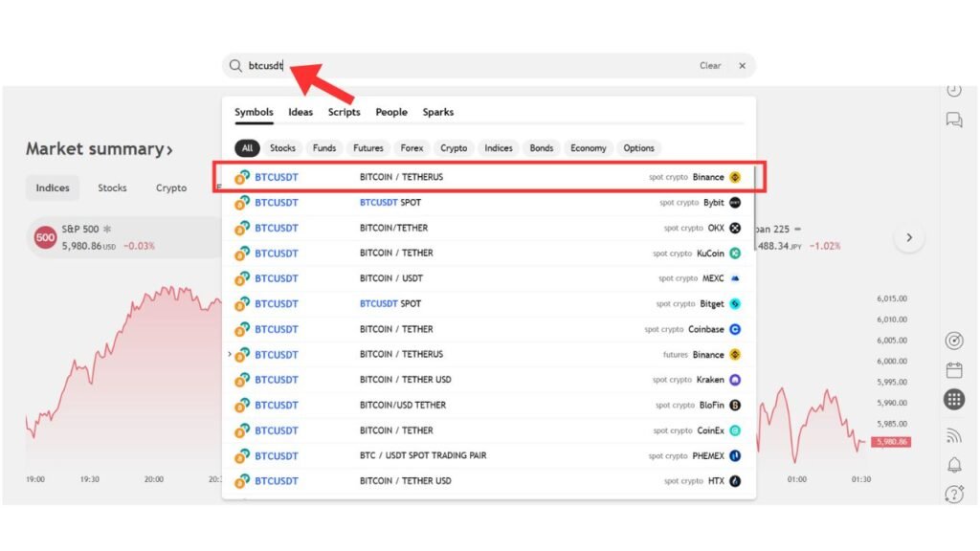The image size is (980, 551).
Task: Show next market summary cards arrow
Action: [x=909, y=237]
